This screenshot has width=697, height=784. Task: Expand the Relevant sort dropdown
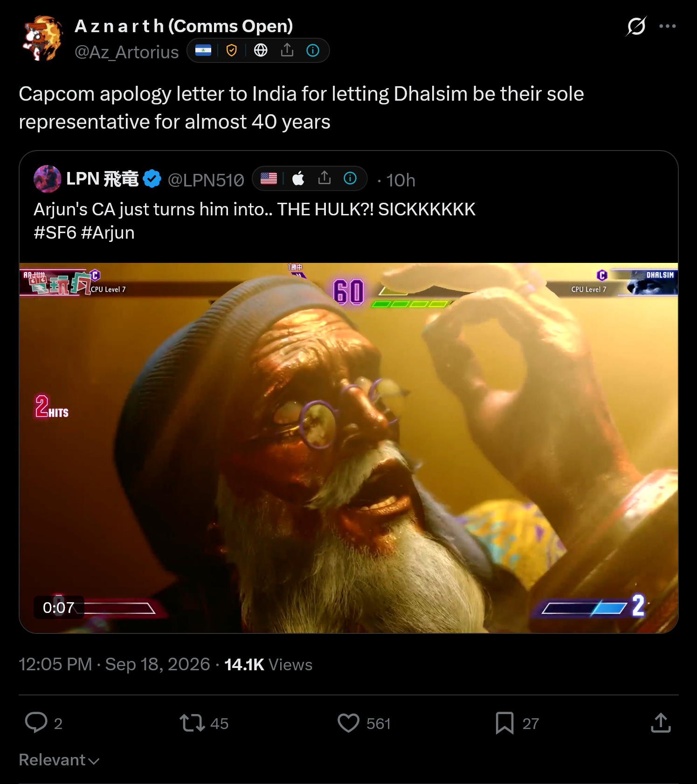click(x=59, y=760)
